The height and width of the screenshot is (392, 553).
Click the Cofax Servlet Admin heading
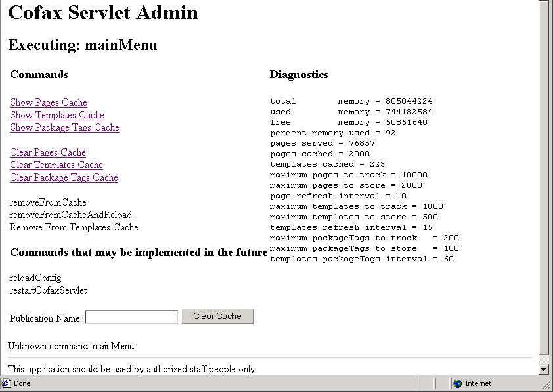(x=103, y=12)
